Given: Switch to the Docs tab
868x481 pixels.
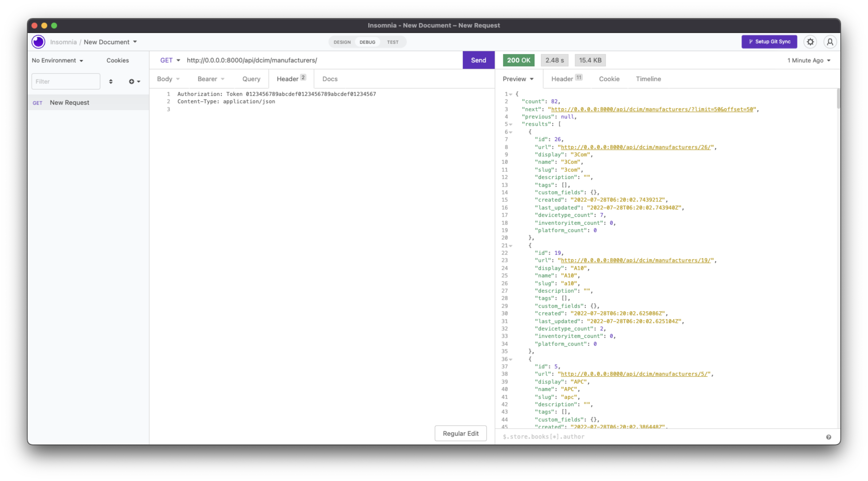Looking at the screenshot, I should click(329, 78).
